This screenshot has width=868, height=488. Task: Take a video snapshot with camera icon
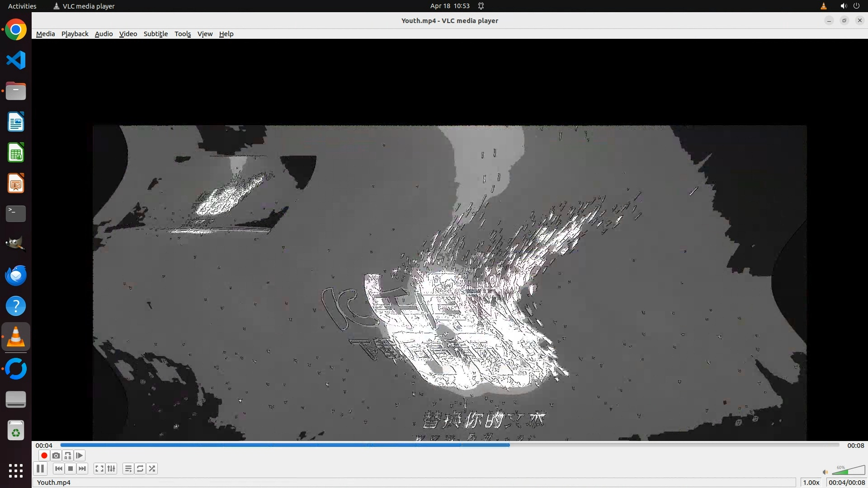point(56,455)
